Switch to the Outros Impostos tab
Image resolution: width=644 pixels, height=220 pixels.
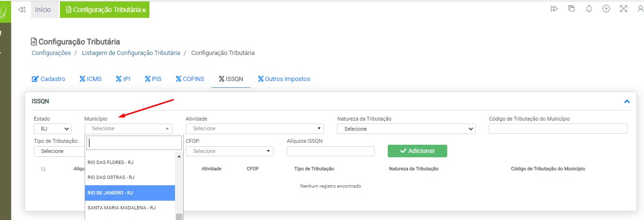284,79
